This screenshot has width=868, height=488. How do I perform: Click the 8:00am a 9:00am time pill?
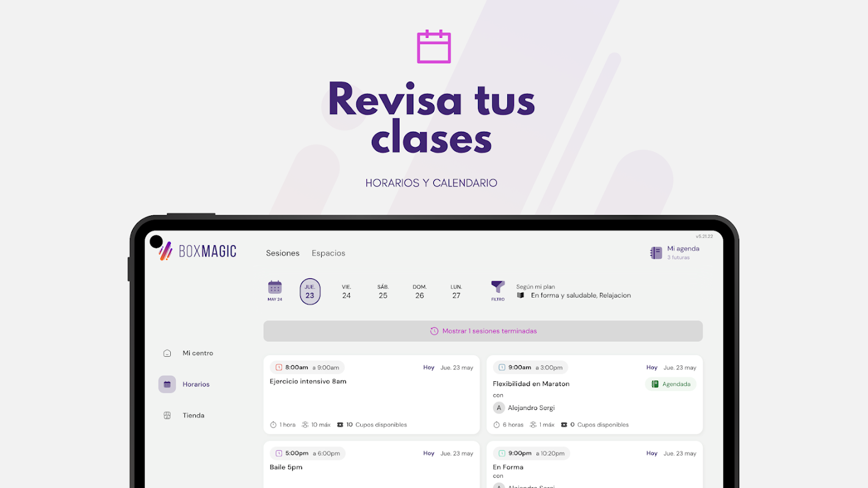[308, 367]
